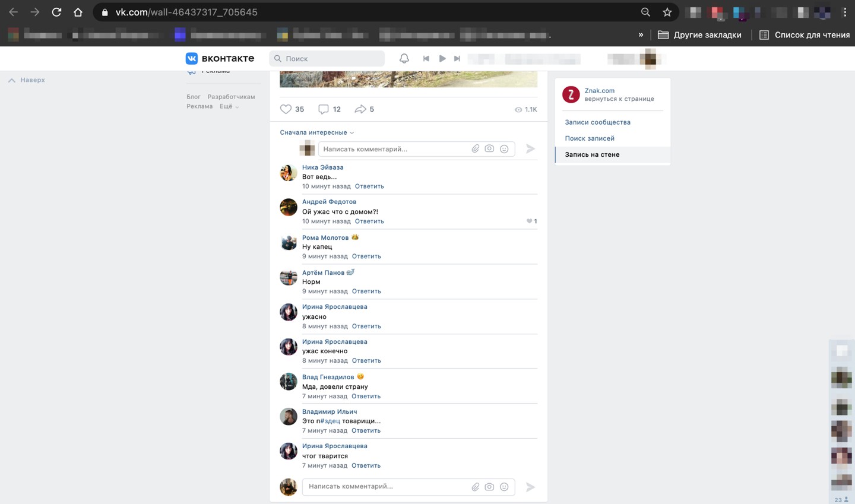
Task: Open the #здец hashtag link
Action: [330, 421]
